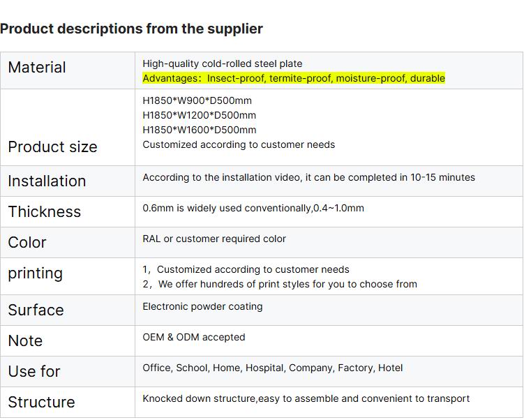The width and height of the screenshot is (524, 420).
Task: Click the printing row label
Action: pyautogui.click(x=35, y=273)
